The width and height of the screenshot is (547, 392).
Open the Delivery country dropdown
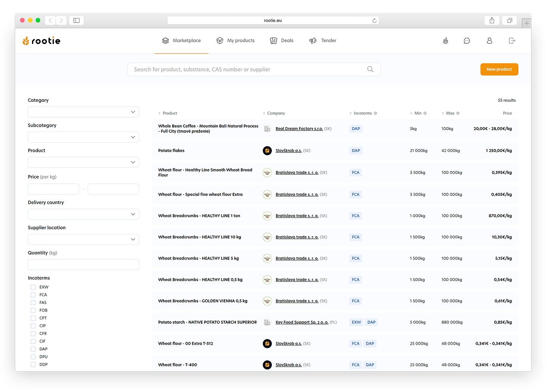(x=83, y=214)
